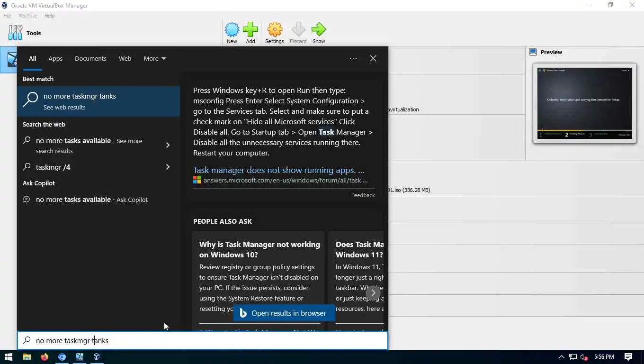Click the network tray icon
644x364 pixels.
click(573, 357)
